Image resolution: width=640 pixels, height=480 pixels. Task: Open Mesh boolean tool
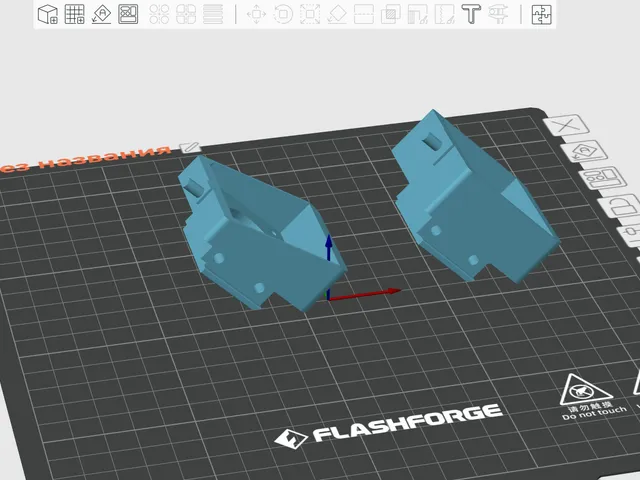coord(391,14)
